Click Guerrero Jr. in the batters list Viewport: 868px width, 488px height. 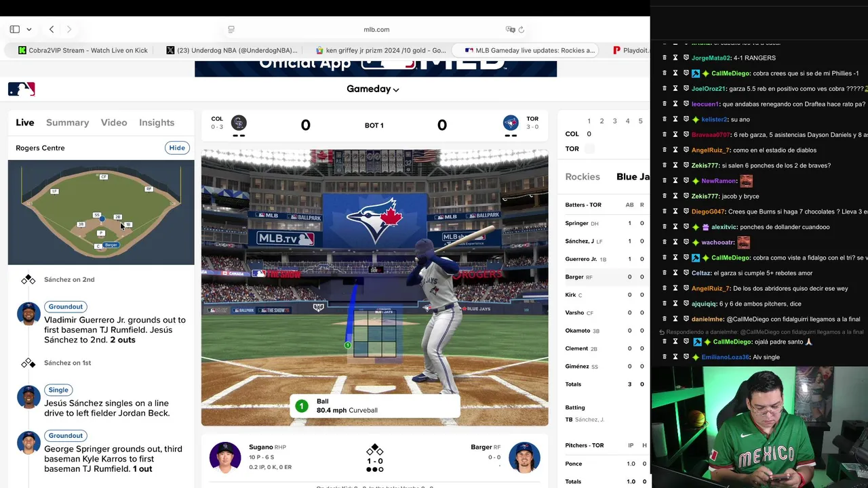(x=581, y=259)
